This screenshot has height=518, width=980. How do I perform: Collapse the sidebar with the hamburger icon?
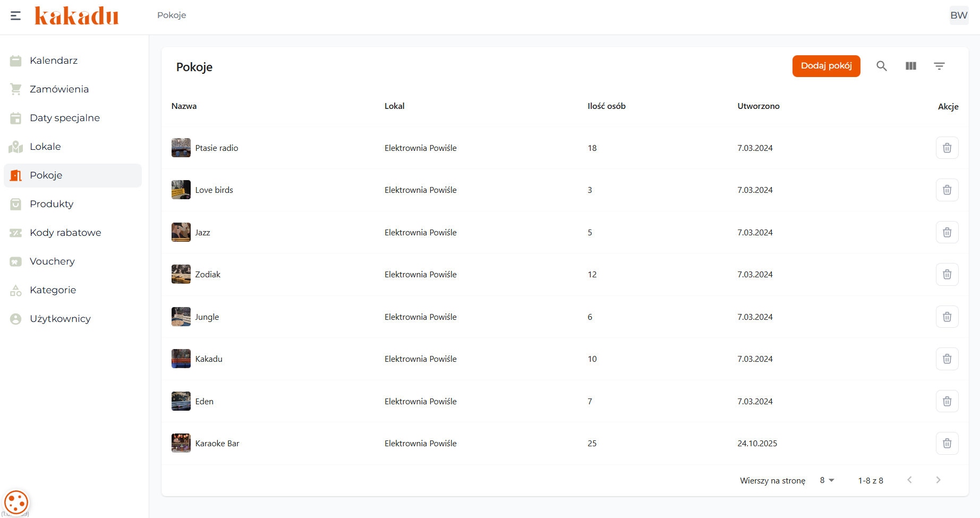click(x=15, y=15)
